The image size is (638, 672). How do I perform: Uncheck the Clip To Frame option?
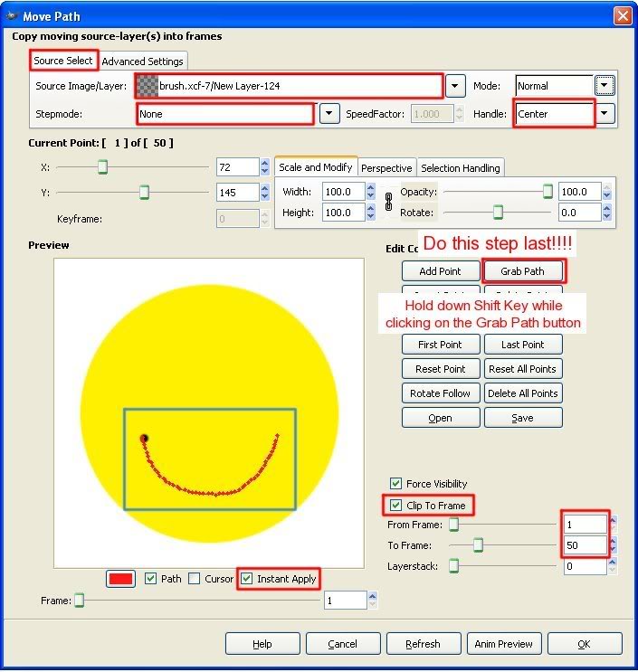395,505
